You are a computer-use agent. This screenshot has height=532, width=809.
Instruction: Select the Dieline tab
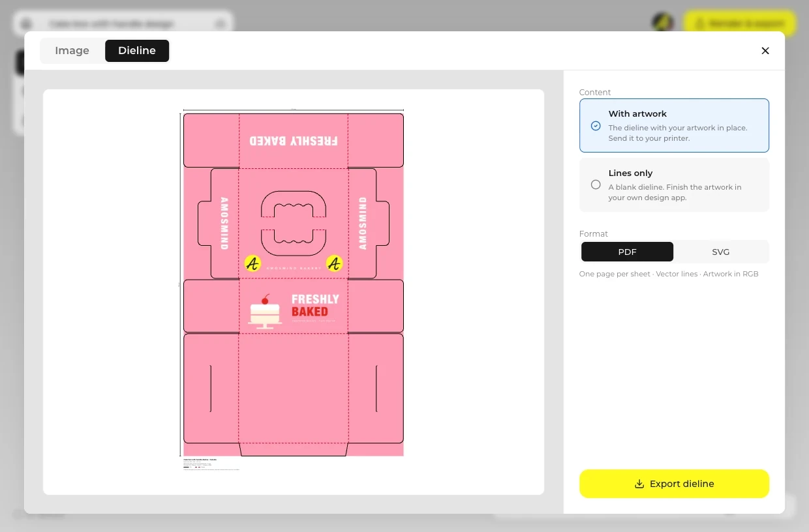[x=137, y=51]
